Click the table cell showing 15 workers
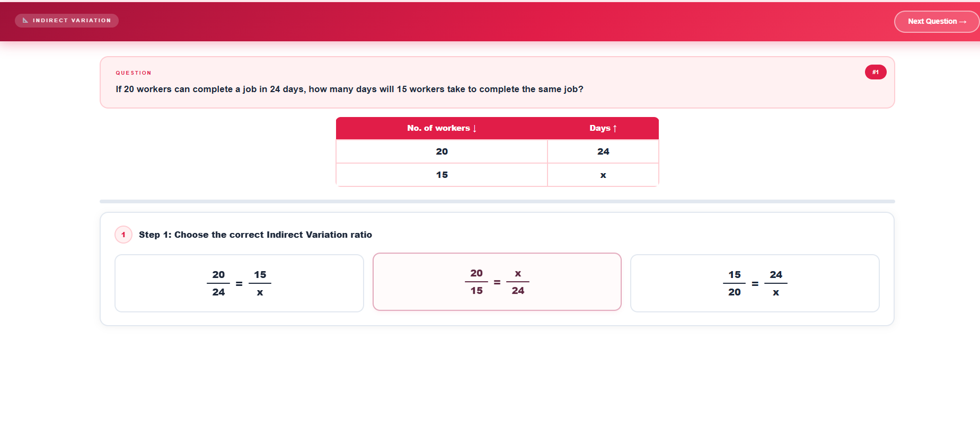 pyautogui.click(x=441, y=174)
